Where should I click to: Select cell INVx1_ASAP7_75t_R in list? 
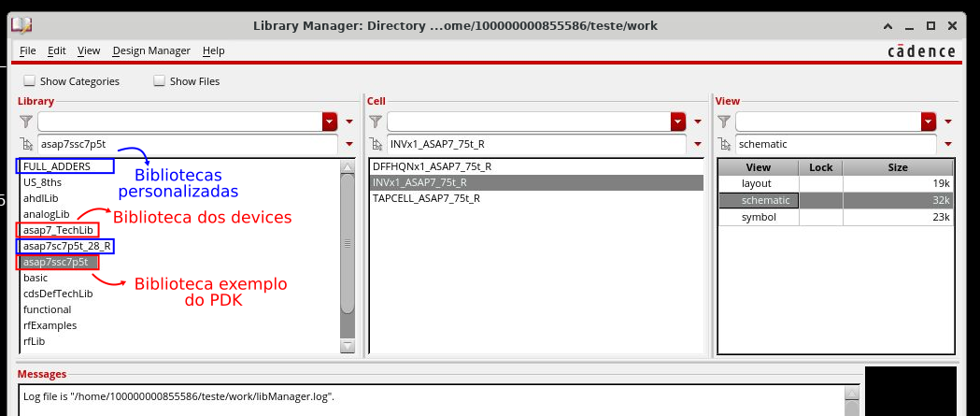(x=537, y=182)
